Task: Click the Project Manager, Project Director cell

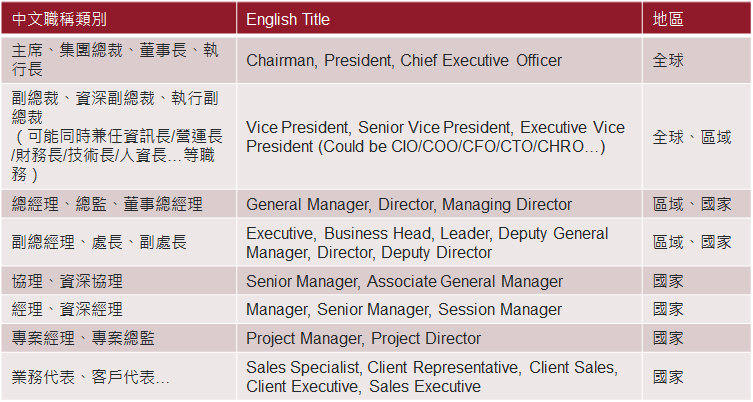Action: coord(363,338)
